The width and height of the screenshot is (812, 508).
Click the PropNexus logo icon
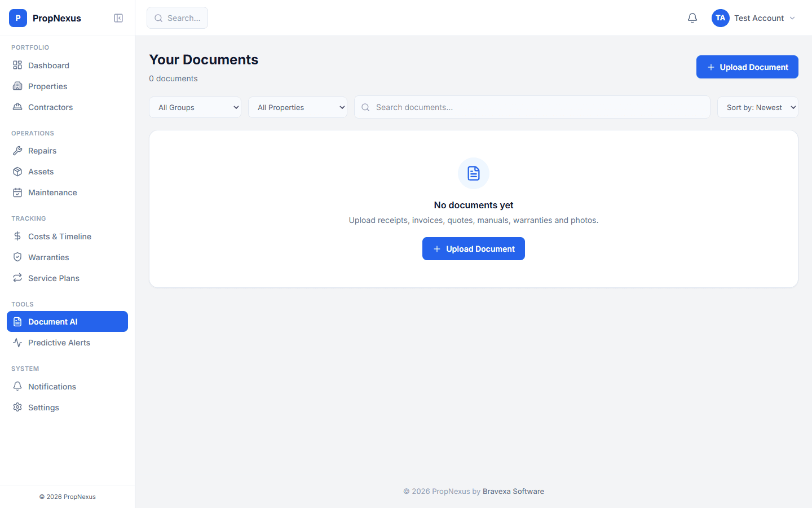tap(18, 18)
